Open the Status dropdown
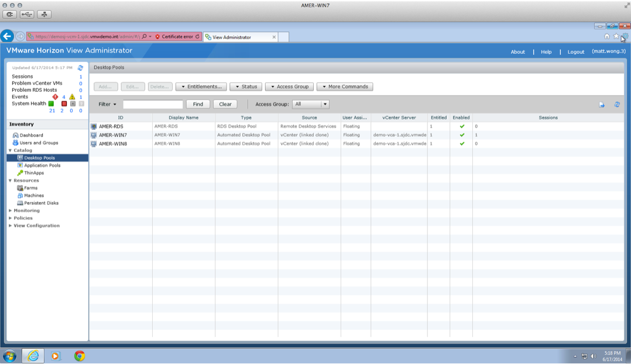Screen dimensions: 631x364 [246, 87]
